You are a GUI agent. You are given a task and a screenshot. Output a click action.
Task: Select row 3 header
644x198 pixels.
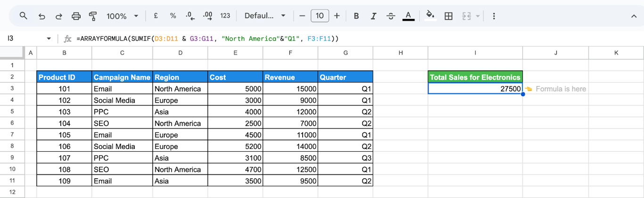pos(12,89)
